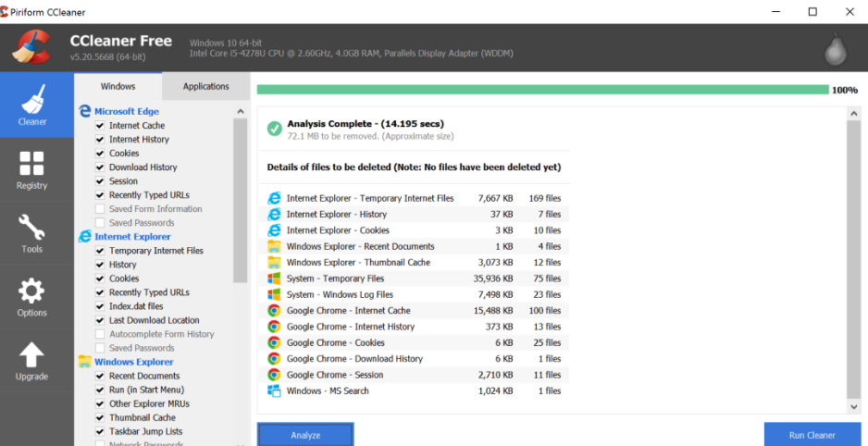Open the Registry cleaner section
Viewport: 868px width, 446px height.
(31, 169)
